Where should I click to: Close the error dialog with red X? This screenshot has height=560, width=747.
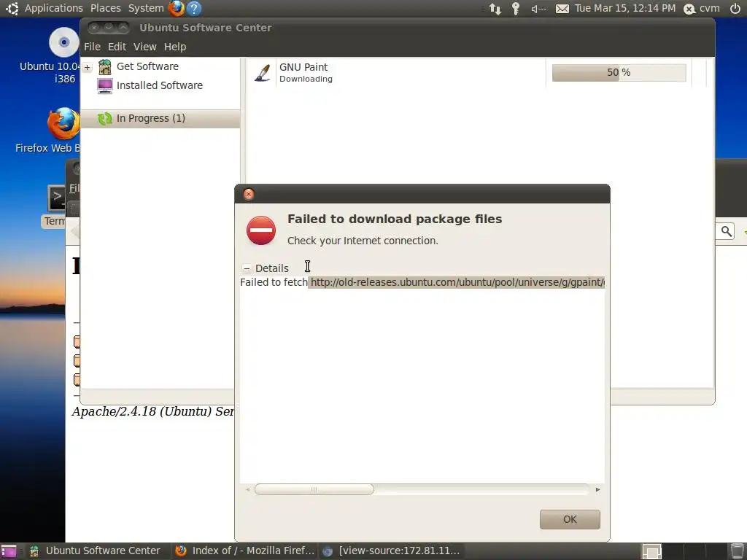[249, 194]
